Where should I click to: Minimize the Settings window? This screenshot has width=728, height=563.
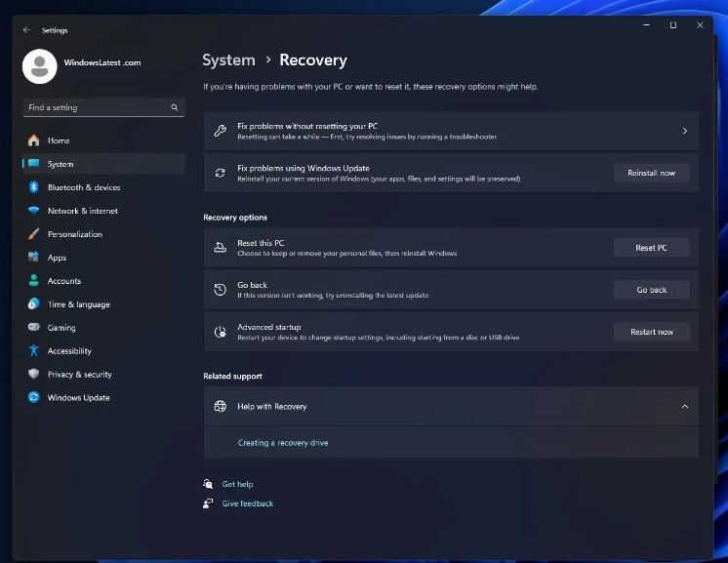[646, 25]
